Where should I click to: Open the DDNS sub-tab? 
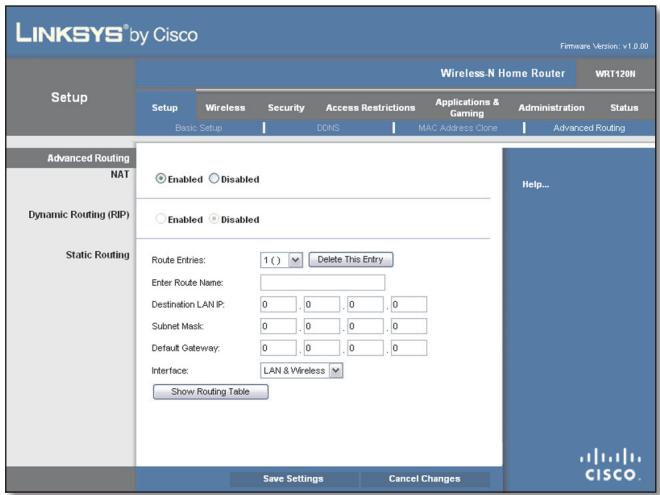pyautogui.click(x=328, y=128)
